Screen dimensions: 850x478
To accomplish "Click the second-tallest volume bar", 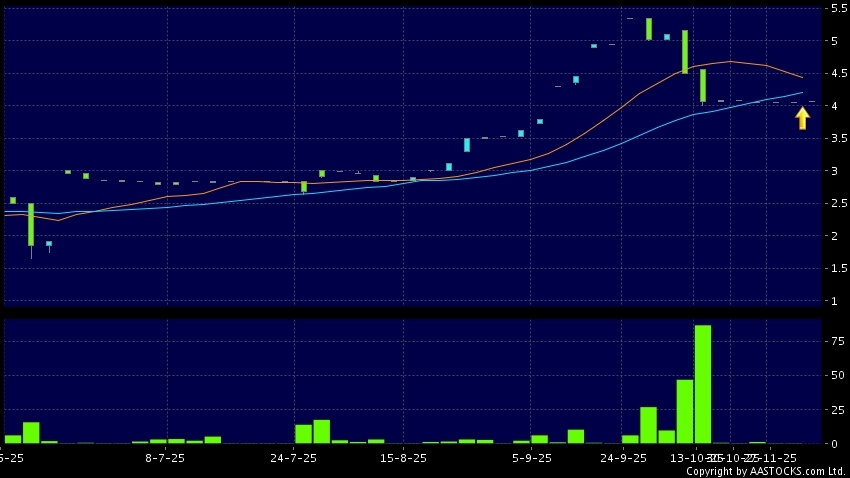I will click(x=685, y=411).
